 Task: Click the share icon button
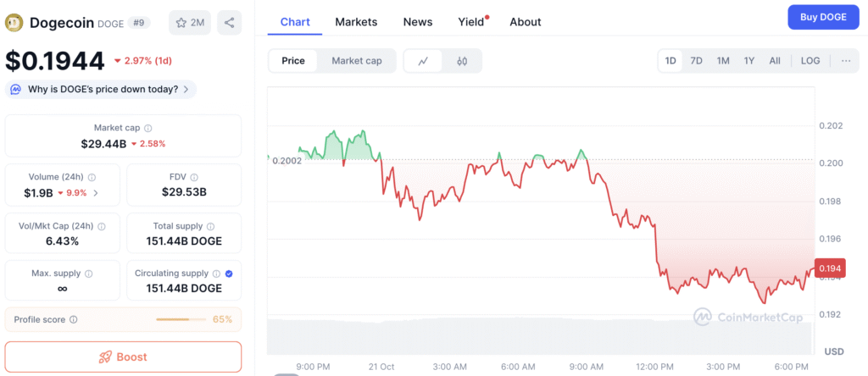229,23
